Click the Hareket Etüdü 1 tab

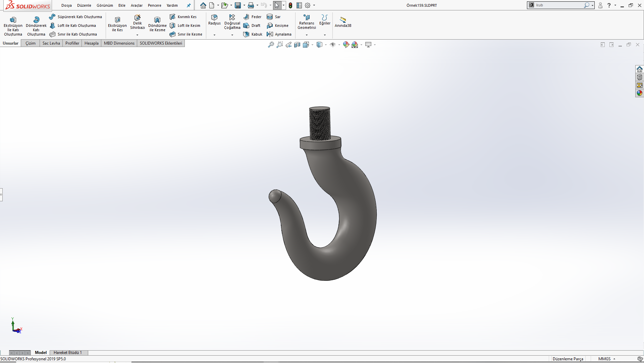tap(67, 353)
